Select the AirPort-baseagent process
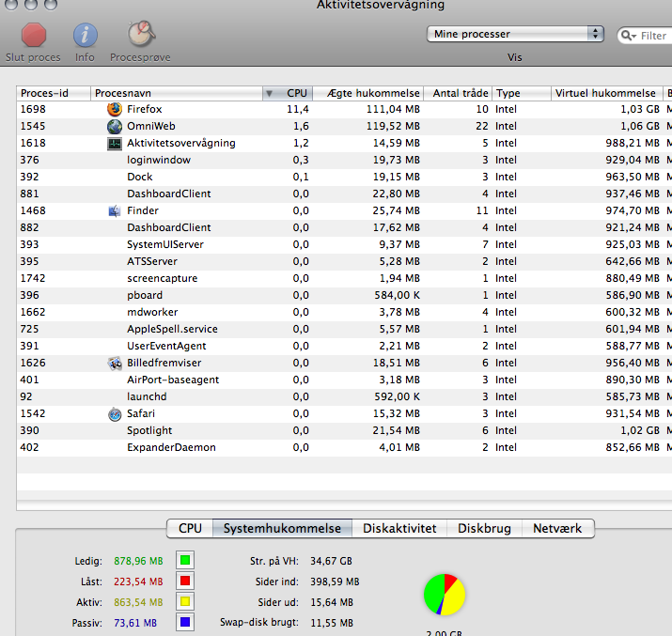 (345, 380)
